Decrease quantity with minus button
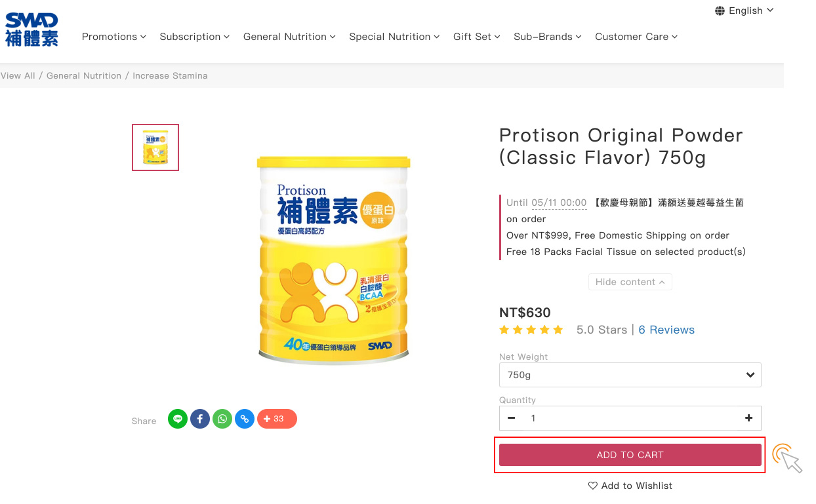 pyautogui.click(x=512, y=418)
